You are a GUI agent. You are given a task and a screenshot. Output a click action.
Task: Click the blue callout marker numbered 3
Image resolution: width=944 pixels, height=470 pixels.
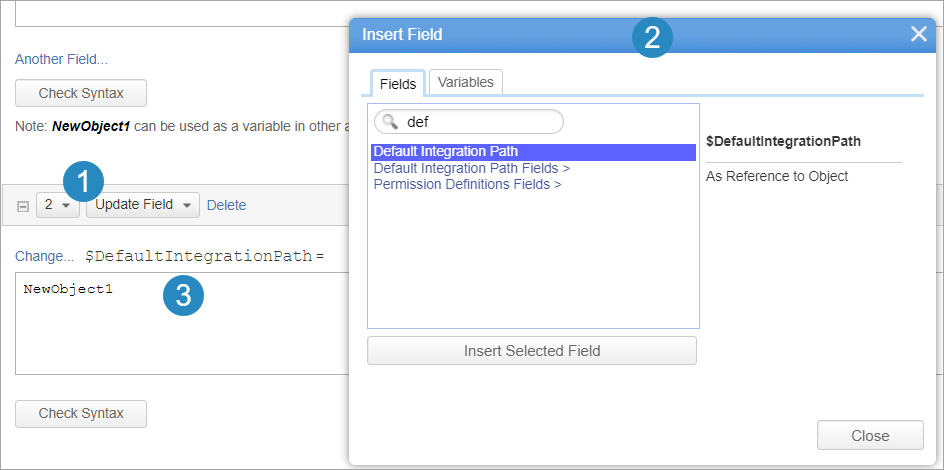[x=184, y=296]
